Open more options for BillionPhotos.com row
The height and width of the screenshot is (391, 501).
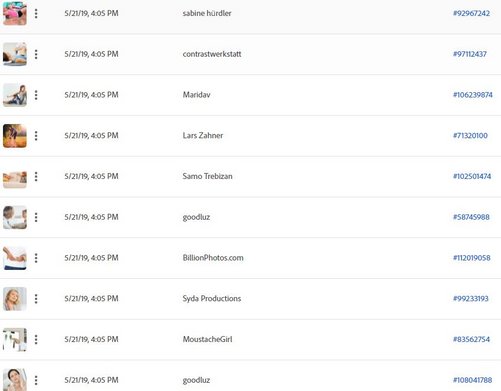36,258
